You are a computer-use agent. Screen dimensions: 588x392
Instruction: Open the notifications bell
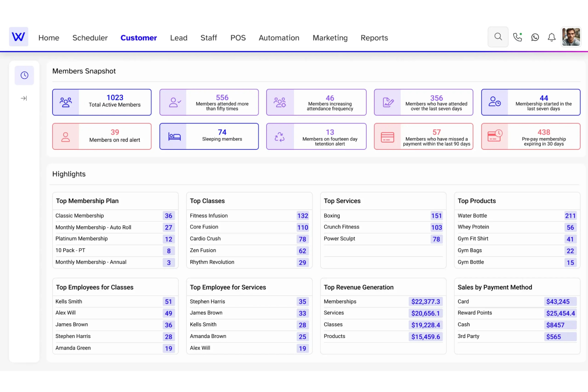point(552,37)
